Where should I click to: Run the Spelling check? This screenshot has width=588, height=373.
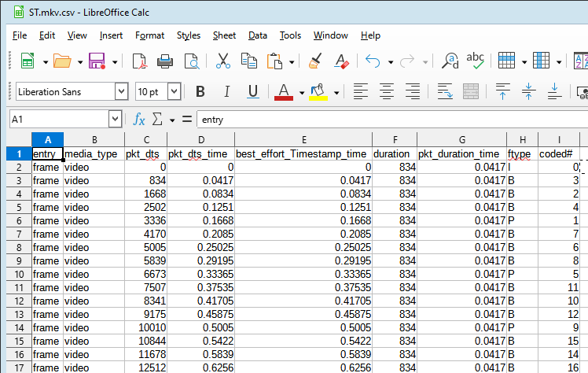tap(476, 61)
